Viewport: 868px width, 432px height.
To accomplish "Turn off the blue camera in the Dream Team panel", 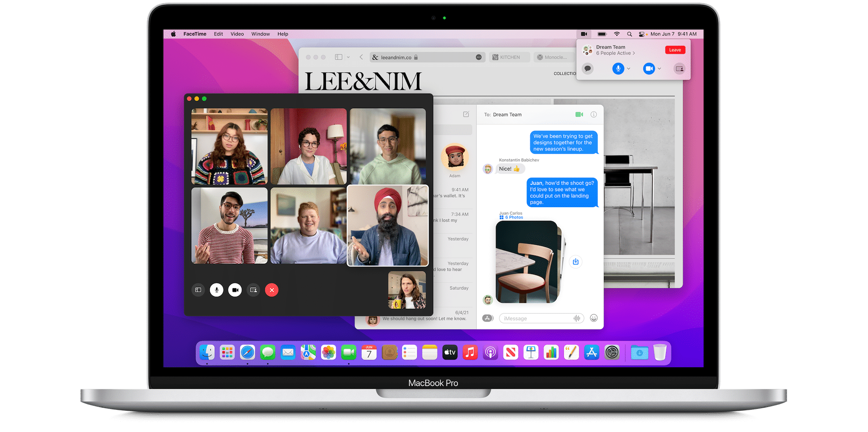I will coord(649,69).
